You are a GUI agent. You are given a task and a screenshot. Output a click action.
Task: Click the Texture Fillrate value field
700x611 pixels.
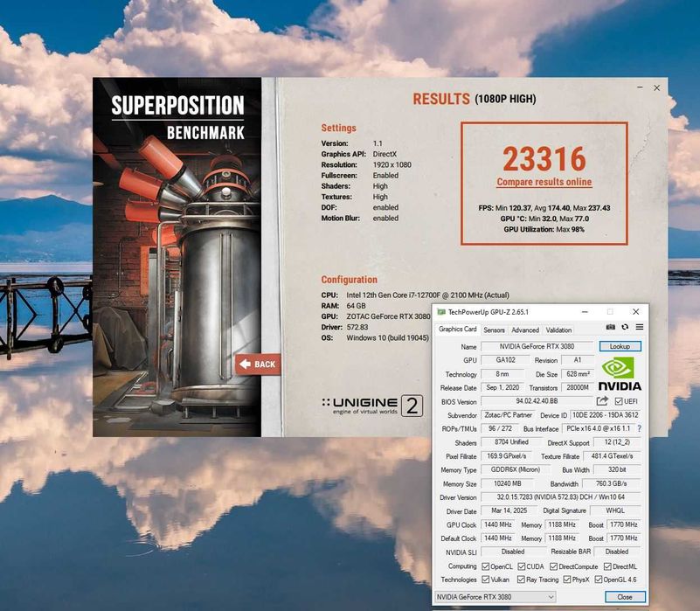tap(612, 456)
